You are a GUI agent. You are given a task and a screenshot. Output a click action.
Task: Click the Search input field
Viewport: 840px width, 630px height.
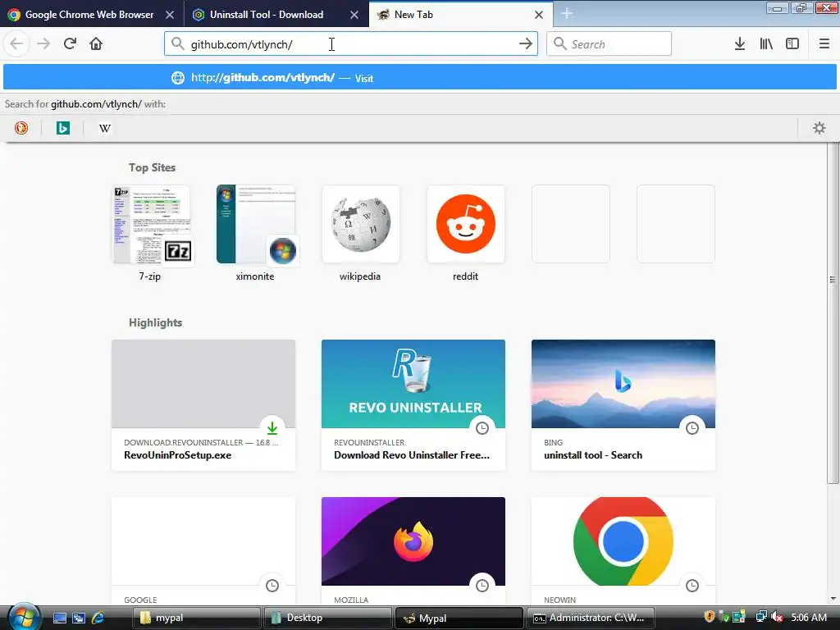tap(609, 44)
